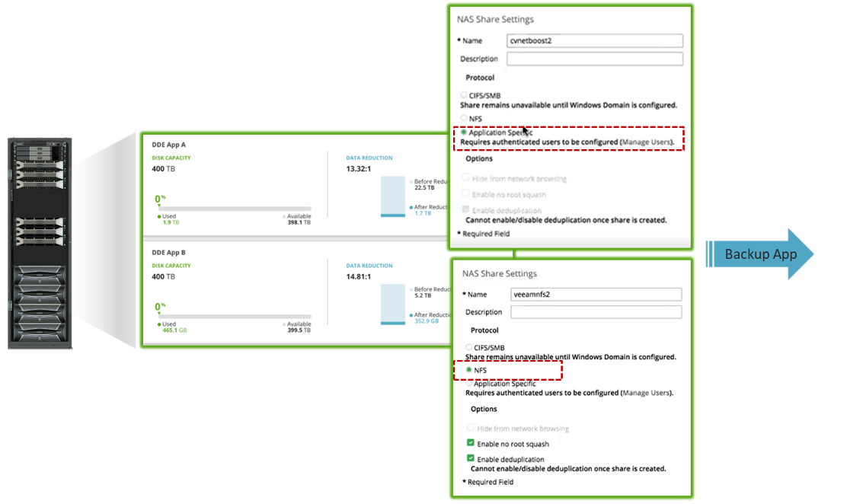
Task: Click the DDE App B data reduction chart
Action: pos(392,305)
